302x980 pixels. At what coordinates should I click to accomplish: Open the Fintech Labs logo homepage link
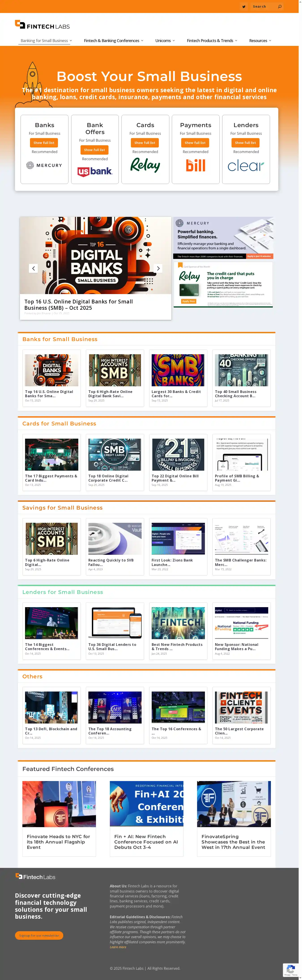pos(42,25)
